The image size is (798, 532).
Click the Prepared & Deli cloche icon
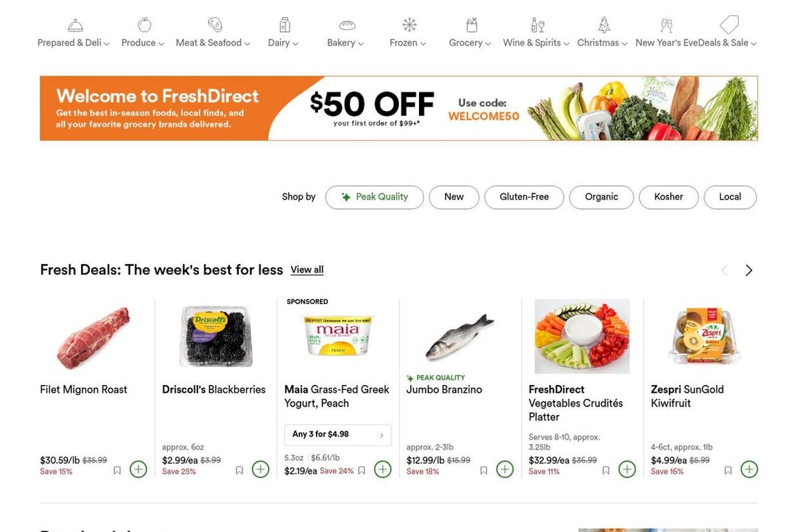[76, 24]
